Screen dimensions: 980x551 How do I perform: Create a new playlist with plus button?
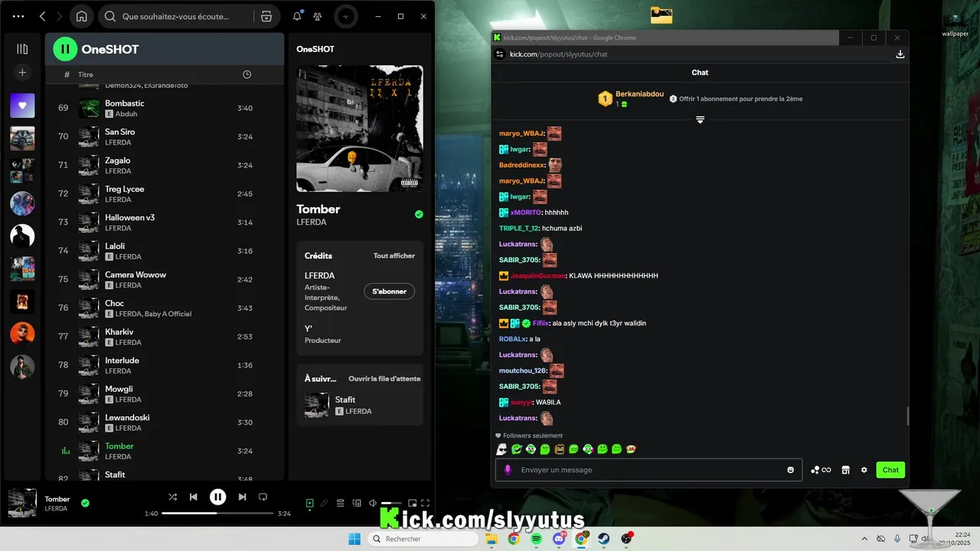click(x=22, y=73)
